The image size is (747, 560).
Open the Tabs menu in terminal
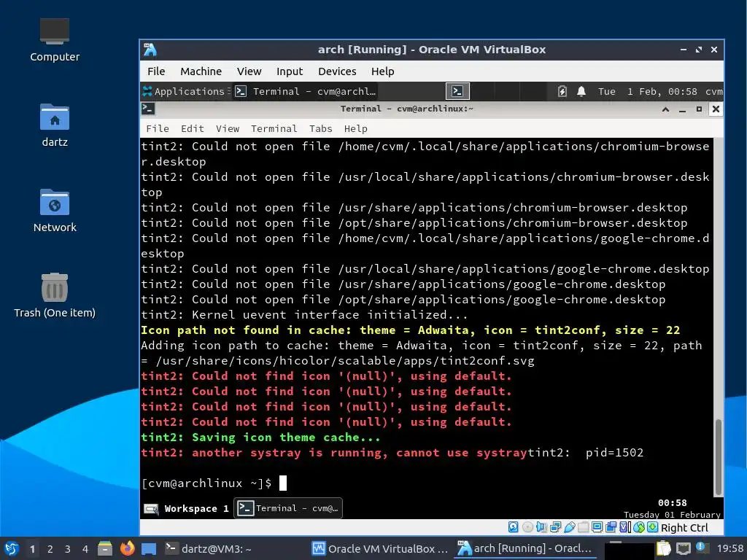coord(321,128)
